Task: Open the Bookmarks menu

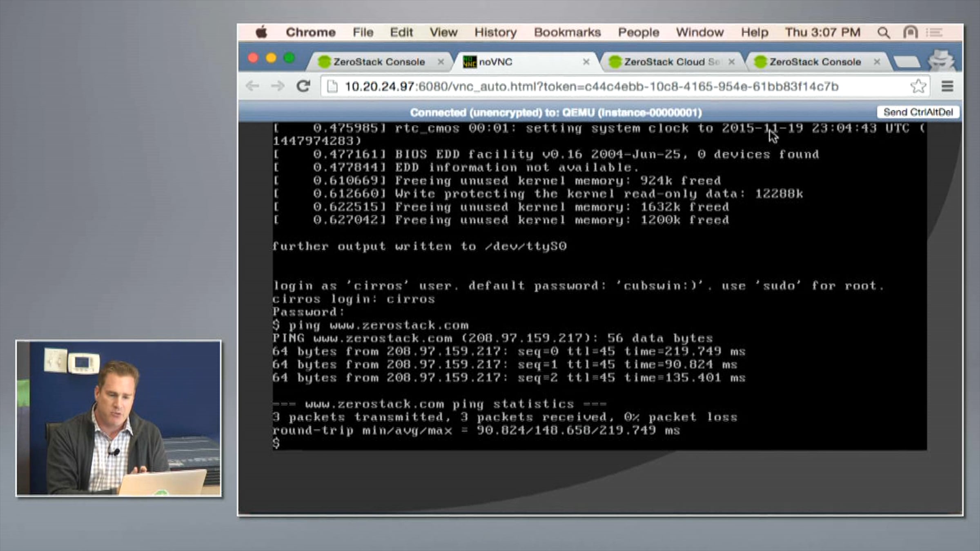Action: (568, 32)
